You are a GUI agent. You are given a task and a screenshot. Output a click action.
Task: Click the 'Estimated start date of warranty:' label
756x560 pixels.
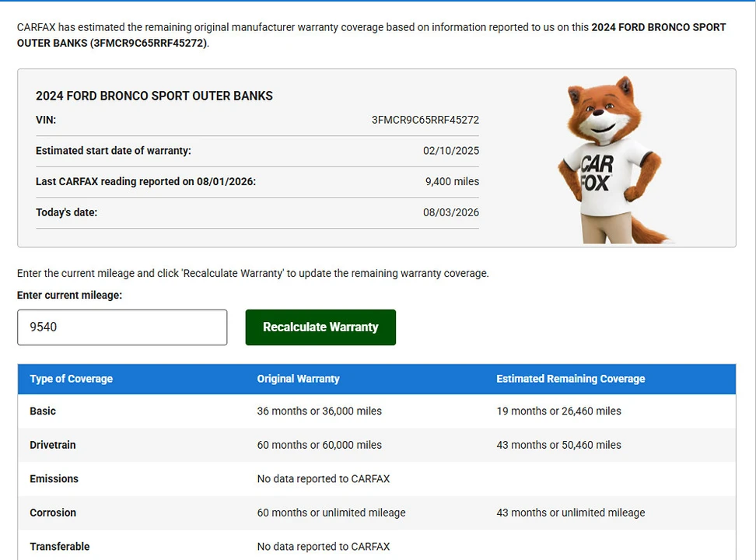pyautogui.click(x=114, y=150)
